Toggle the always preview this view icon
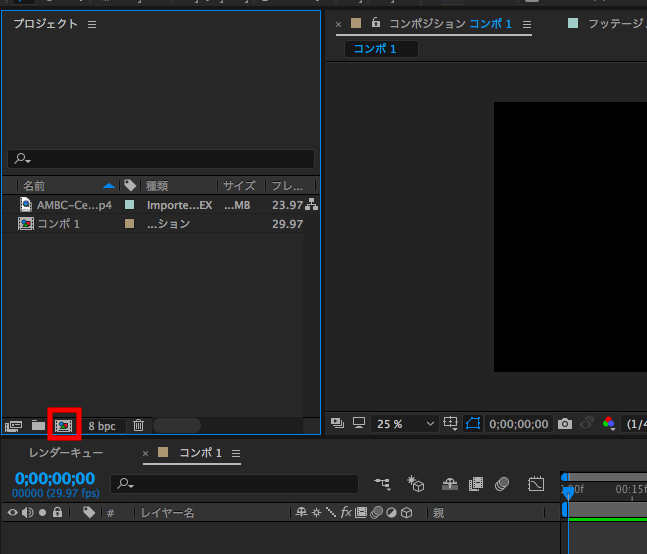 pyautogui.click(x=338, y=423)
